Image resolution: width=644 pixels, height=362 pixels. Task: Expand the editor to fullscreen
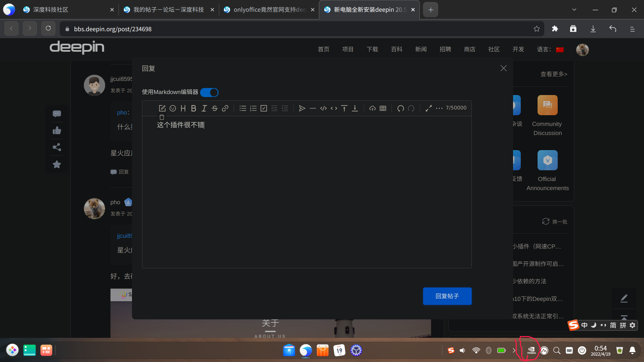pos(429,108)
